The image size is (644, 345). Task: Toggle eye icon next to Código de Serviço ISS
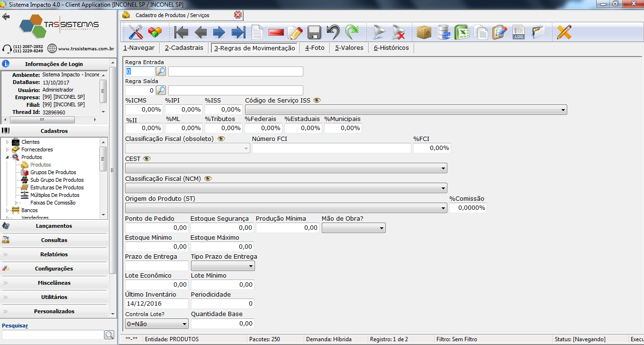point(317,100)
